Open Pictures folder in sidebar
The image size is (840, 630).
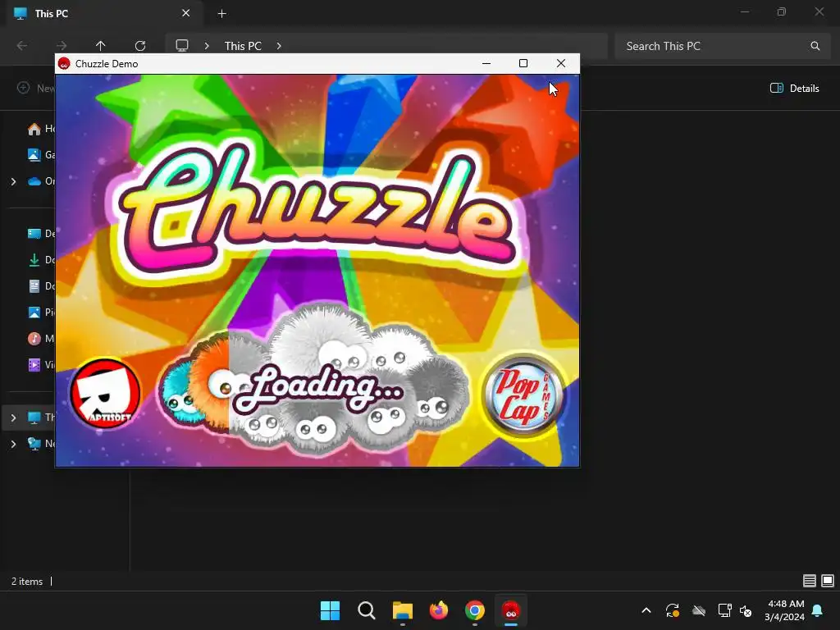41,313
